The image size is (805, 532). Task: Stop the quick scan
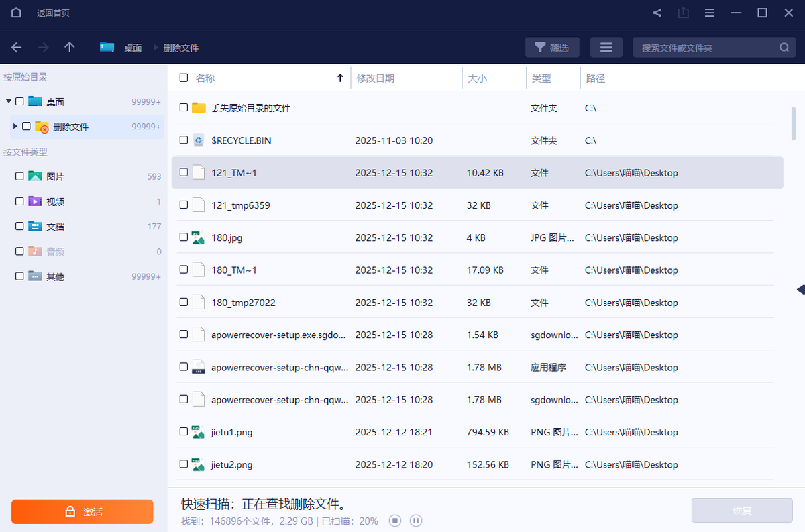coord(395,521)
